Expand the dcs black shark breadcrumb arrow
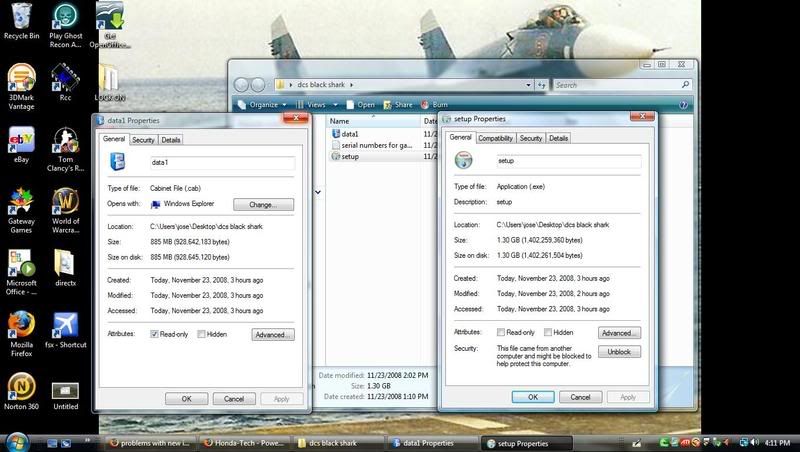Image resolution: width=800 pixels, height=452 pixels. point(352,85)
